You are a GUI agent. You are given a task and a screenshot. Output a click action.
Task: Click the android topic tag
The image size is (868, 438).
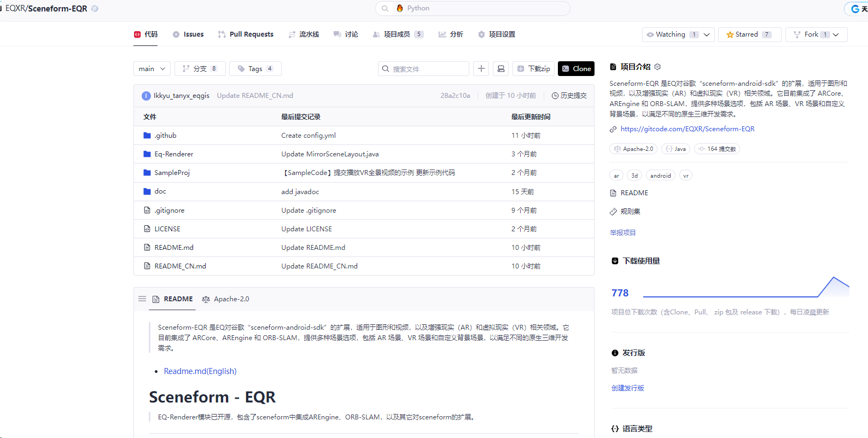point(661,176)
